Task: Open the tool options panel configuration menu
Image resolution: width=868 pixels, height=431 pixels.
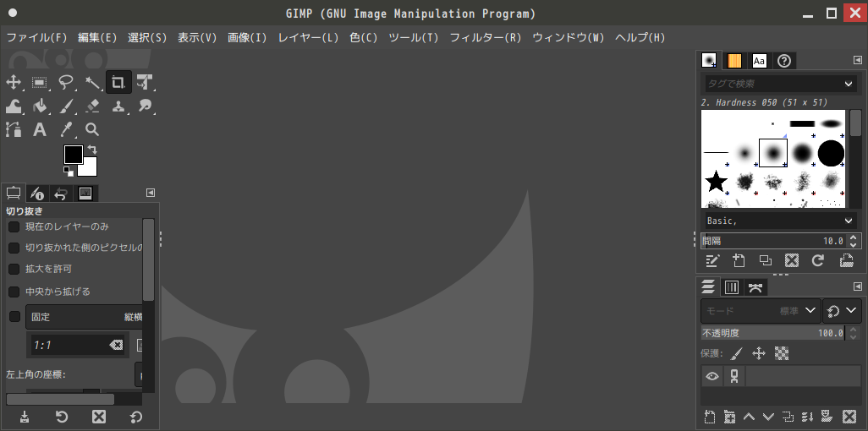Action: [151, 193]
